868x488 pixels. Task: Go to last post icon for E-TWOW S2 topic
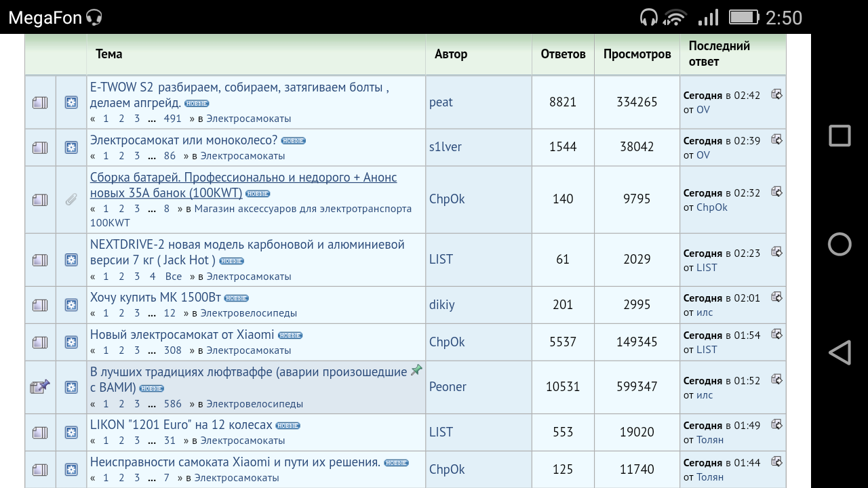tap(776, 95)
